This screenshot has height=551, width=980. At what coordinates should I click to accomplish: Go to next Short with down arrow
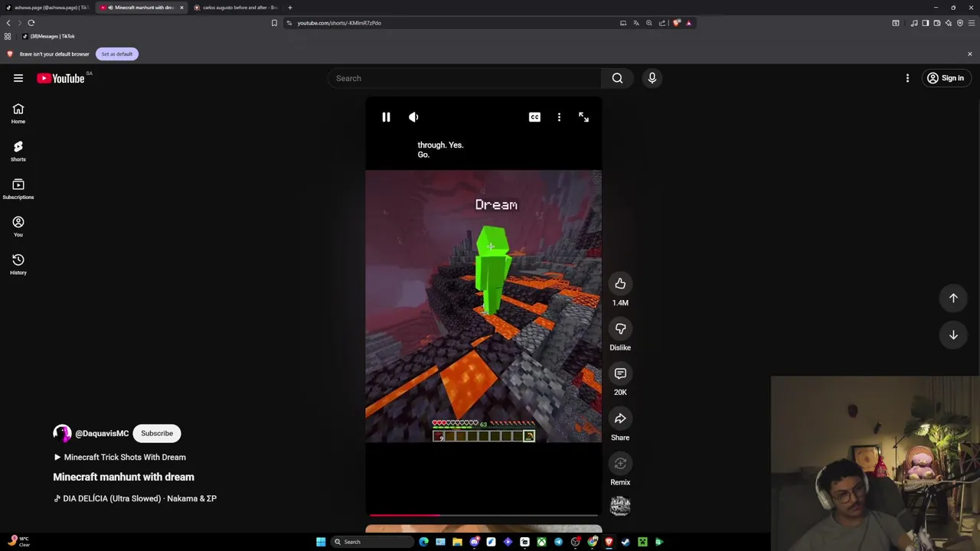click(953, 335)
